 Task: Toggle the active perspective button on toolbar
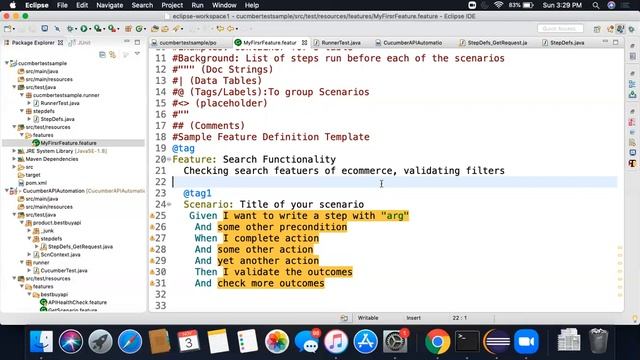(x=620, y=29)
